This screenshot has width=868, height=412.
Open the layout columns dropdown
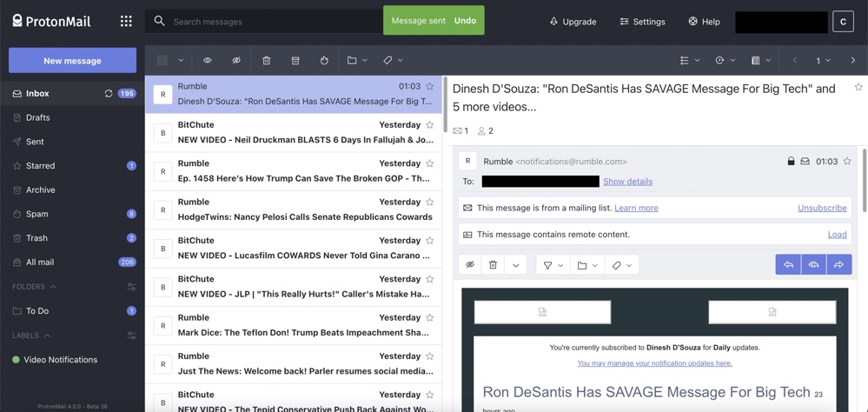tap(761, 60)
